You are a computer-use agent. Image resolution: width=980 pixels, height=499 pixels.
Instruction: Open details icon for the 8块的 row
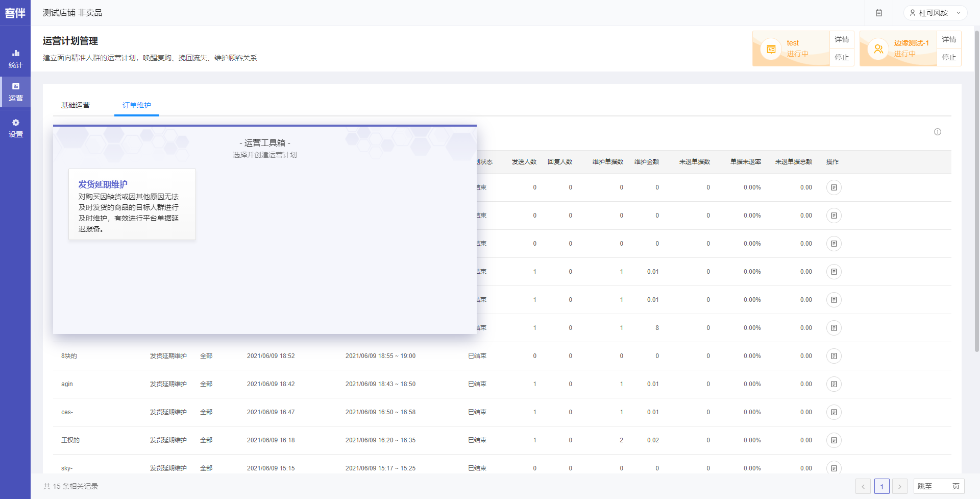pos(834,356)
